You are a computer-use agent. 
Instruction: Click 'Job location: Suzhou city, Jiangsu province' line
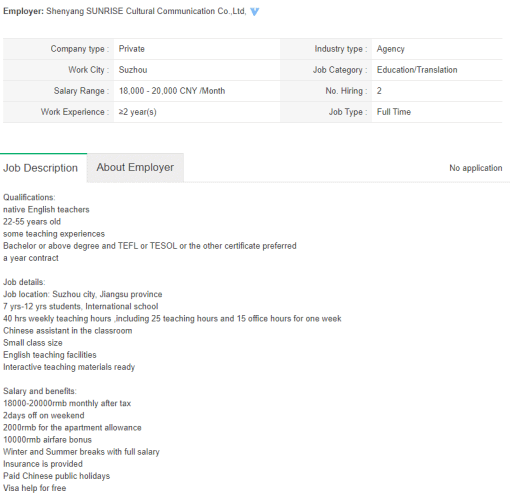click(x=83, y=294)
